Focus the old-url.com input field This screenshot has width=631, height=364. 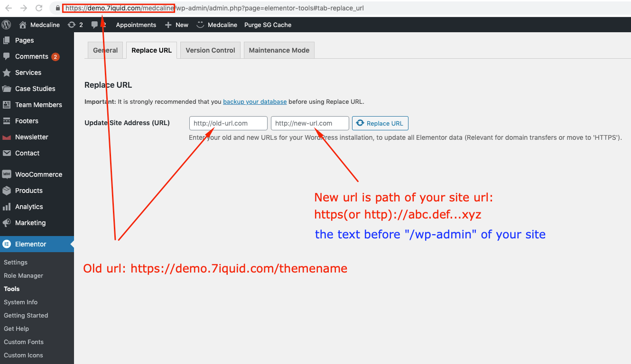coord(228,123)
